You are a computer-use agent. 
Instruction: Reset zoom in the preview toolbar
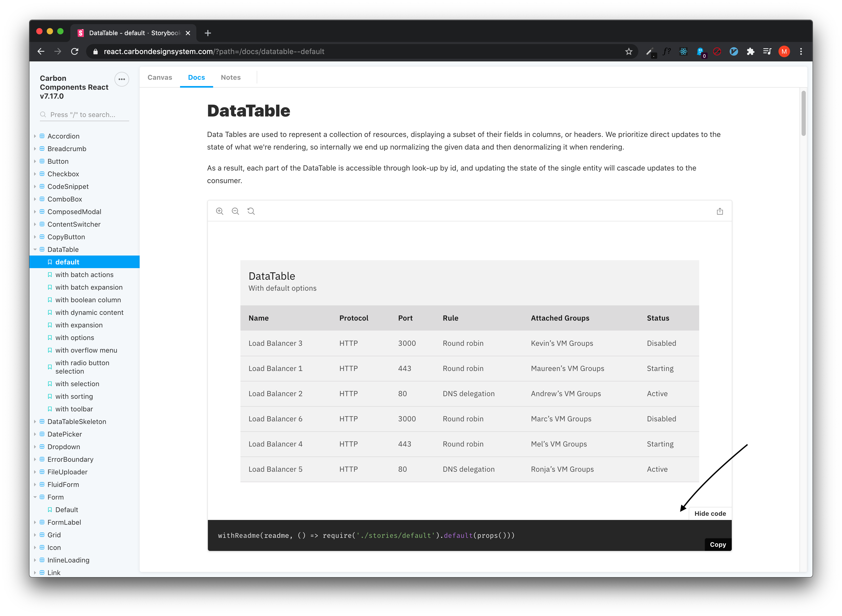pos(251,211)
